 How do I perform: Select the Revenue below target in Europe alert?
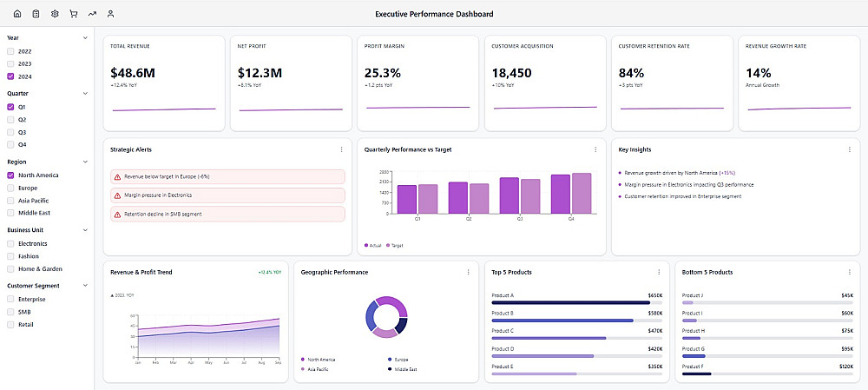[x=227, y=176]
